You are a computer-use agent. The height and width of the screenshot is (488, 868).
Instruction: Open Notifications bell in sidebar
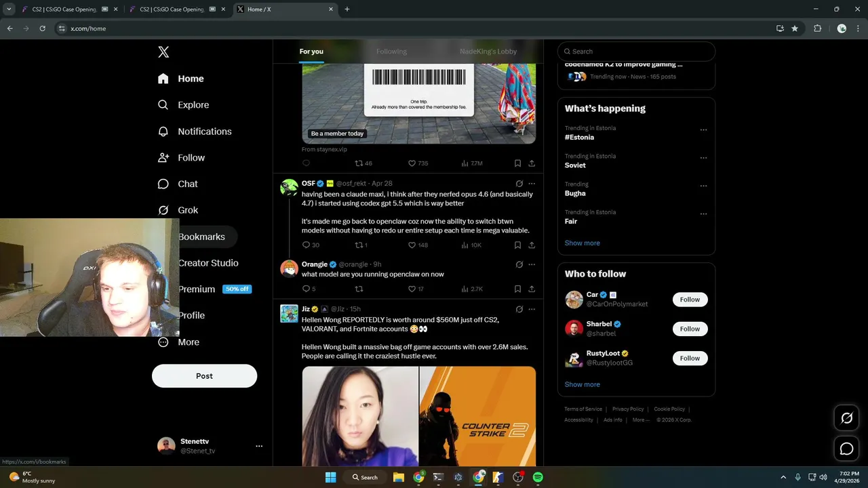point(163,131)
